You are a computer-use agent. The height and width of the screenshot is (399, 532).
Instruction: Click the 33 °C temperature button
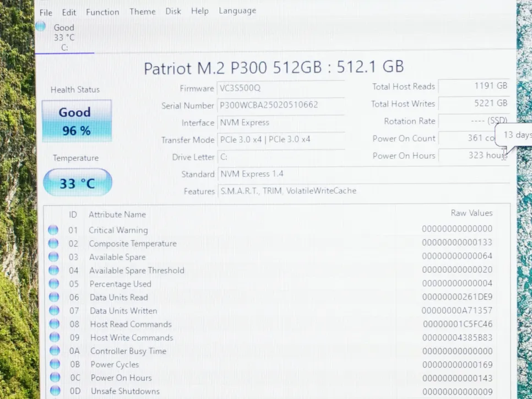[x=77, y=183]
